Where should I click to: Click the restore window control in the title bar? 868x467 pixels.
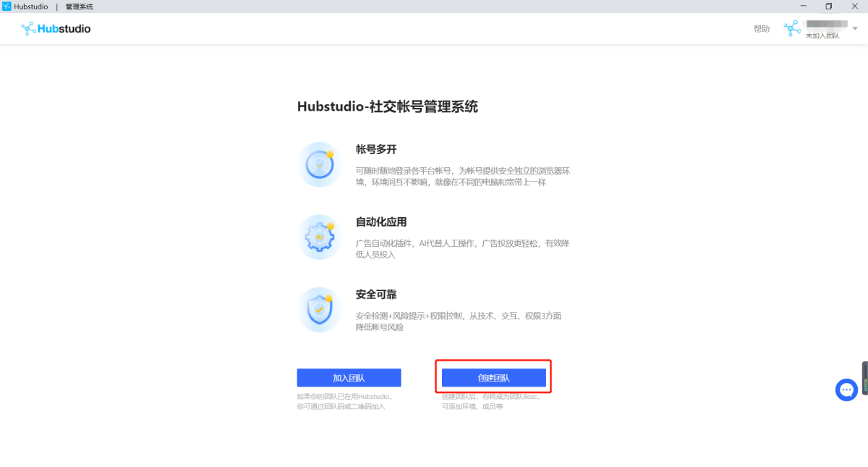829,6
